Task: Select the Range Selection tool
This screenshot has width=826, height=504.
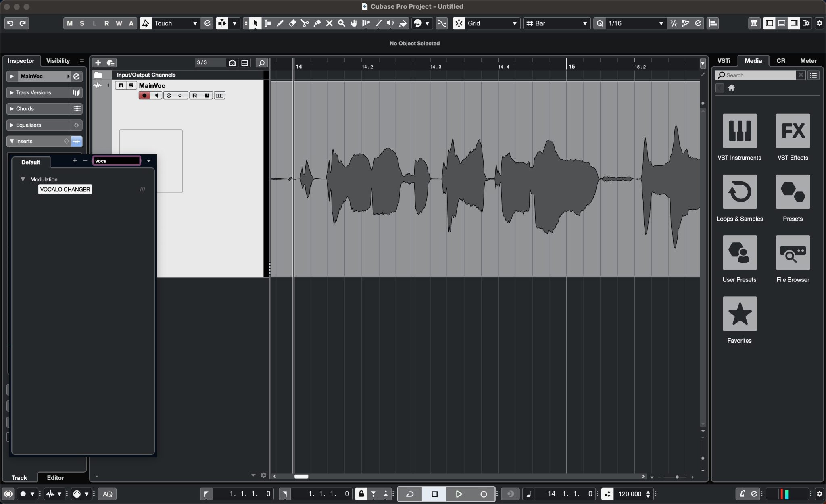Action: (267, 23)
